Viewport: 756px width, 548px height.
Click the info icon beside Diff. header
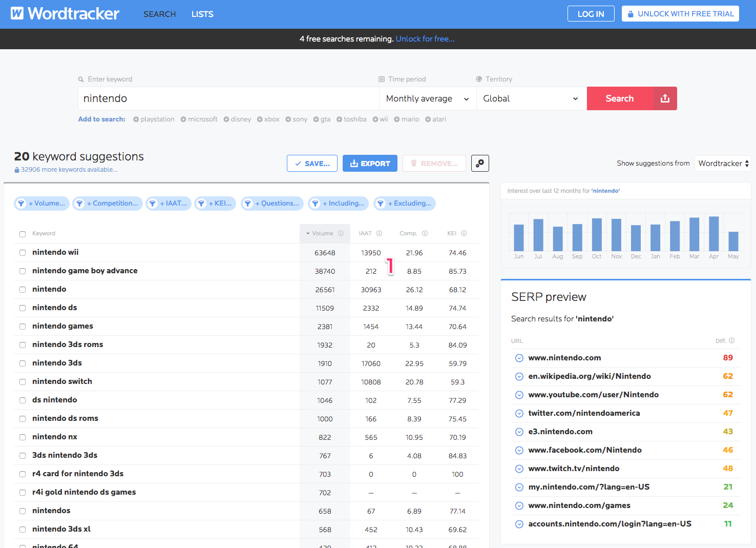[x=731, y=340]
